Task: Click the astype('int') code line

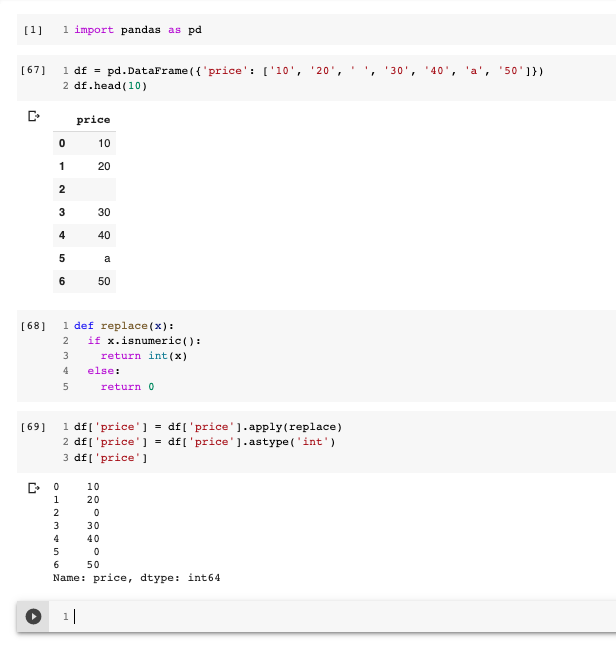Action: pyautogui.click(x=205, y=442)
